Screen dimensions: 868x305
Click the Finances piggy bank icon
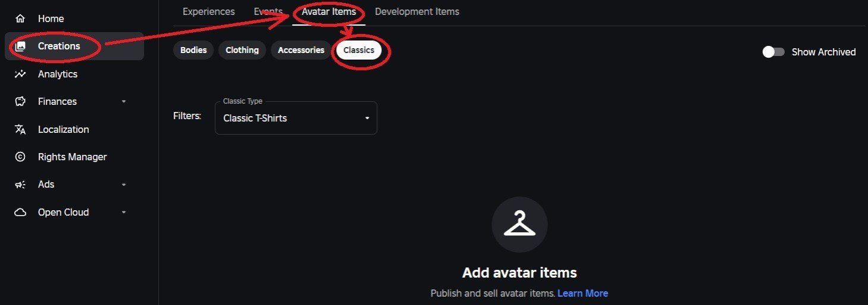pos(20,102)
